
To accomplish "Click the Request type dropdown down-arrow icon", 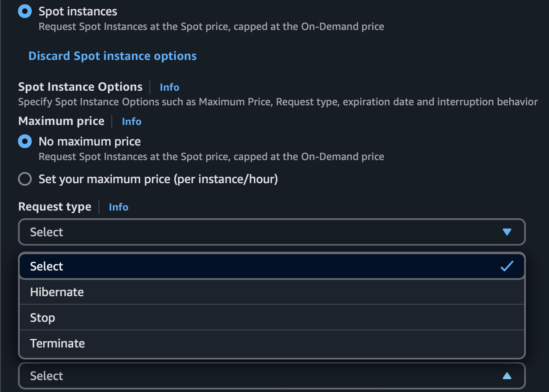I will pos(507,232).
